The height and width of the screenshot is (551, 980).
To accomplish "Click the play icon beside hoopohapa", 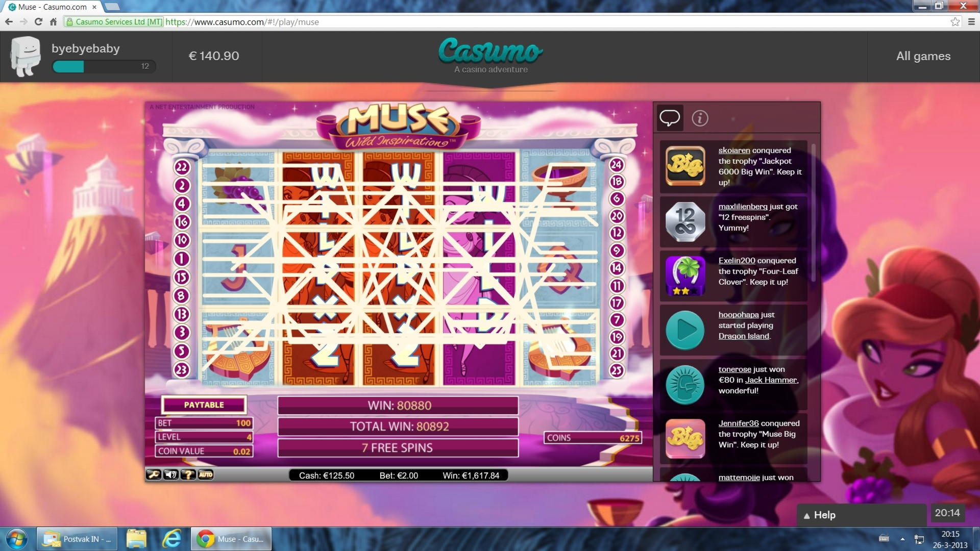I will 685,330.
